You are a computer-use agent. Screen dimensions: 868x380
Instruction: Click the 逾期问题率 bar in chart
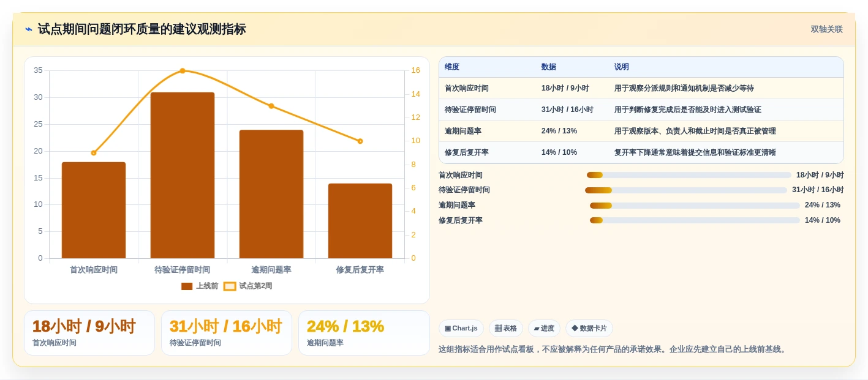click(271, 194)
